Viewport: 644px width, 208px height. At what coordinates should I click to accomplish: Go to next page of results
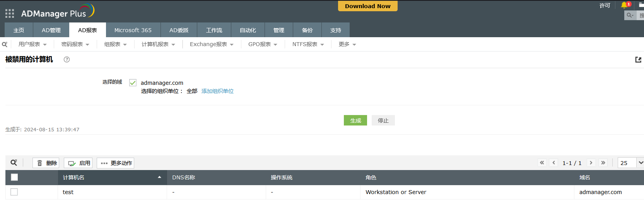[591, 163]
